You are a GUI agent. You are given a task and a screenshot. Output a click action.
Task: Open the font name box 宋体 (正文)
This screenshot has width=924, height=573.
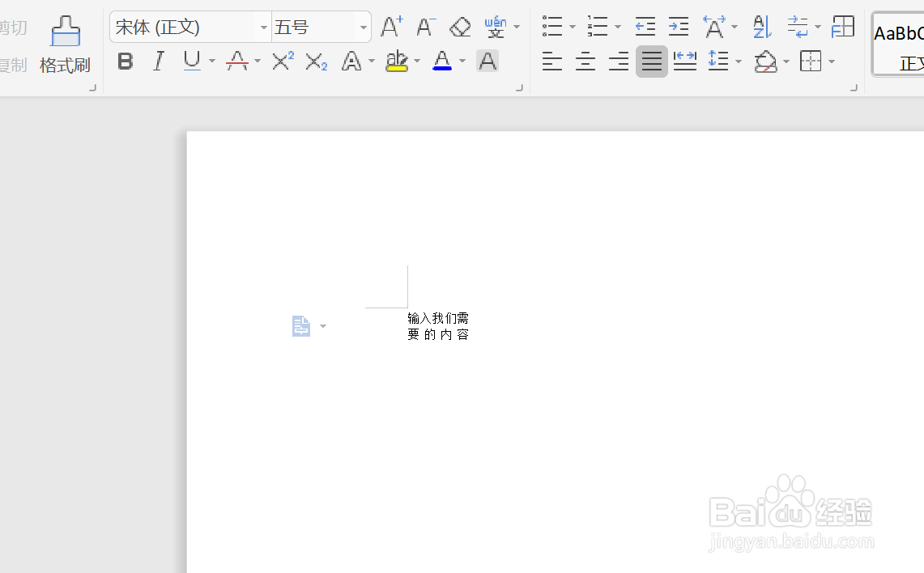[190, 27]
